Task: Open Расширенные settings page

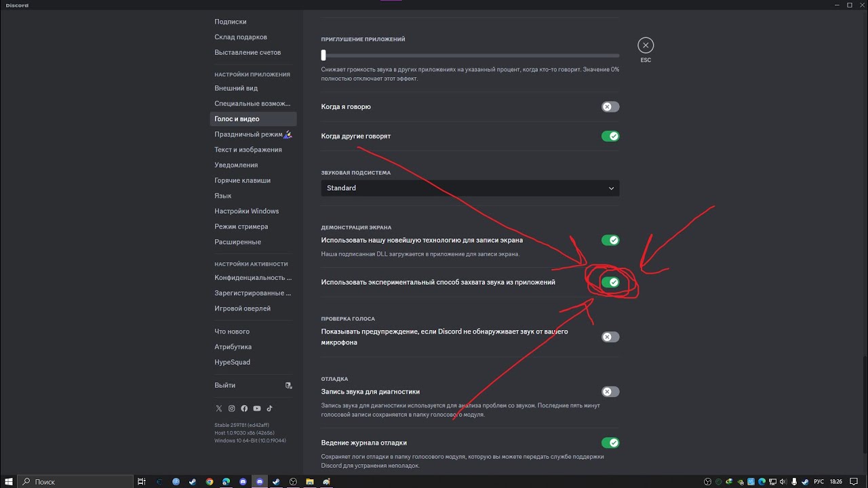Action: click(252, 242)
